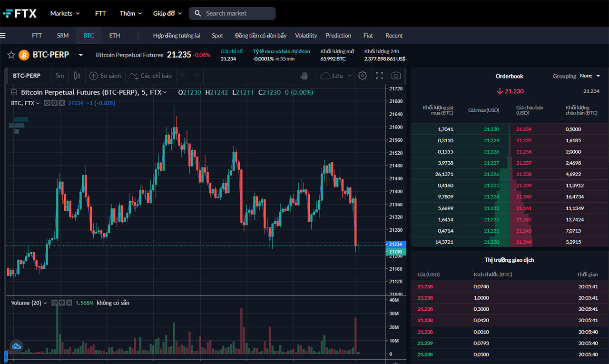609x364 pixels.
Task: Click the 21.239 green trade price
Action: [425, 344]
